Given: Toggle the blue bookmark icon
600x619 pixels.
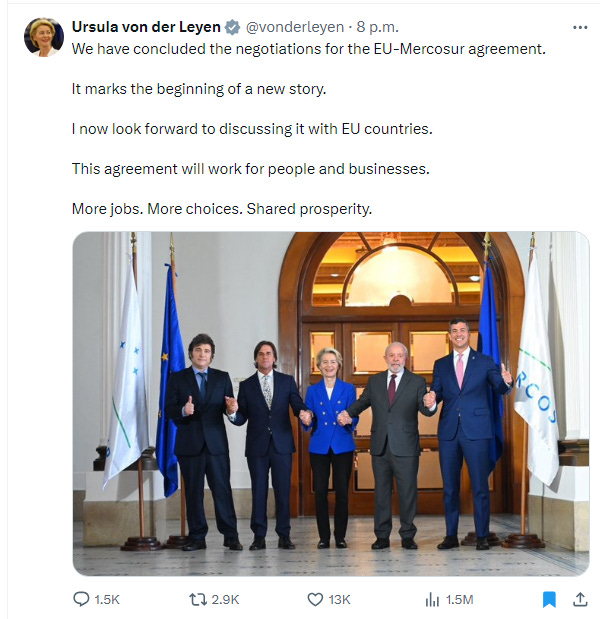Looking at the screenshot, I should (549, 599).
